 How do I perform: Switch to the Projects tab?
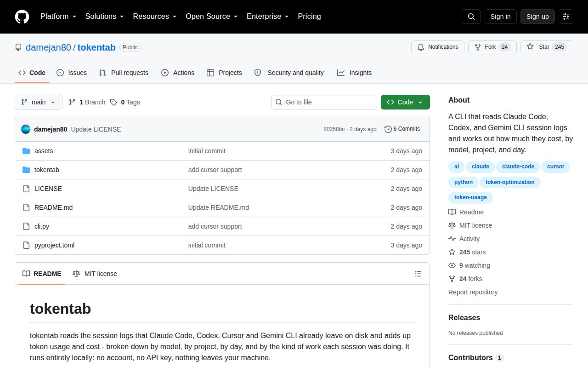224,73
